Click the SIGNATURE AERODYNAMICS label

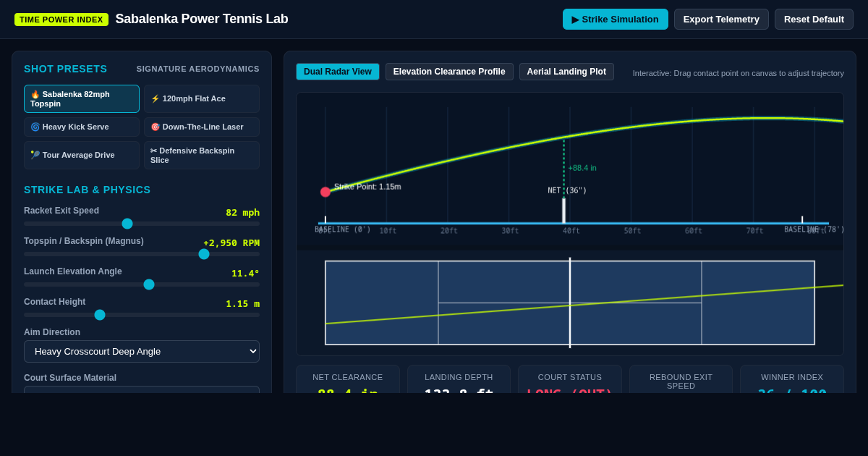198,69
